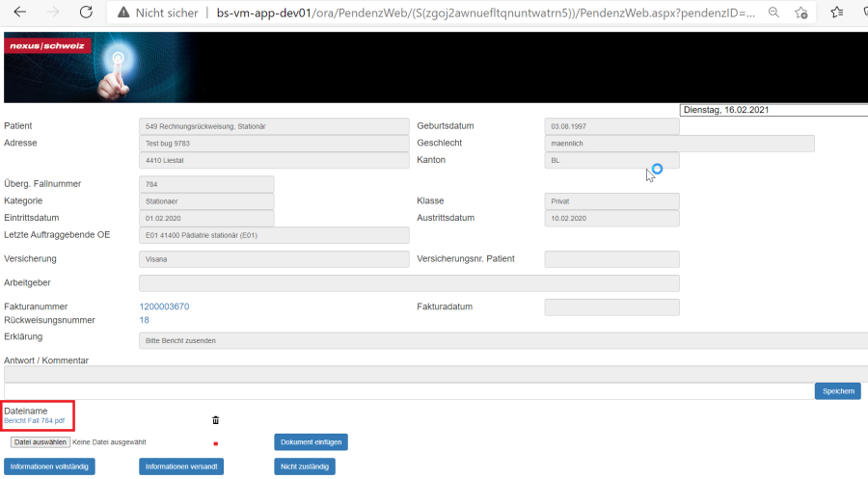The image size is (868, 479).
Task: Click the Klasse field Privat
Action: pos(611,201)
